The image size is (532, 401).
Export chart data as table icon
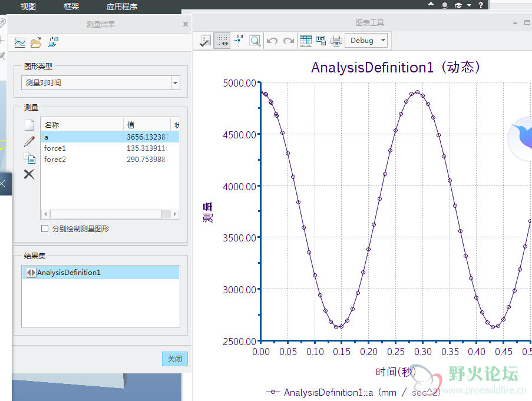(306, 41)
